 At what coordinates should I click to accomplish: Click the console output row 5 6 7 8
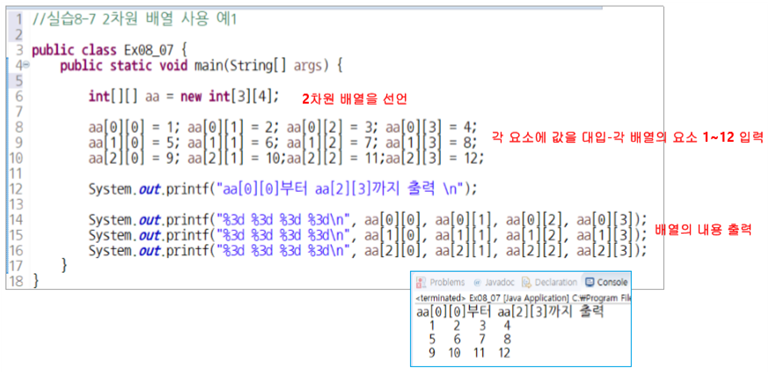pyautogui.click(x=469, y=339)
